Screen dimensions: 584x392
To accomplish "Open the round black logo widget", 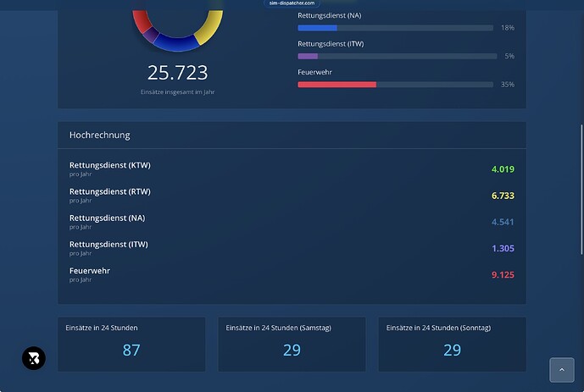I will 34,358.
